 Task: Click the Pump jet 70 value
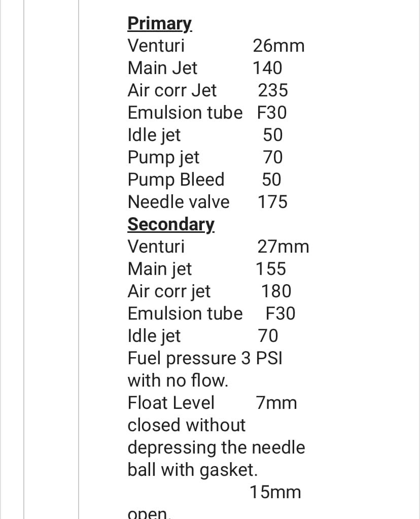(273, 157)
